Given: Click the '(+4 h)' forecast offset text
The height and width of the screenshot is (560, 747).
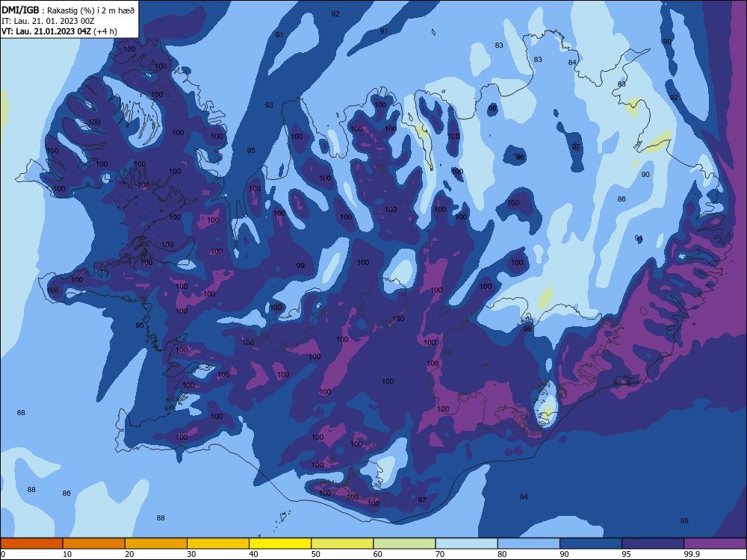Looking at the screenshot, I should [105, 31].
